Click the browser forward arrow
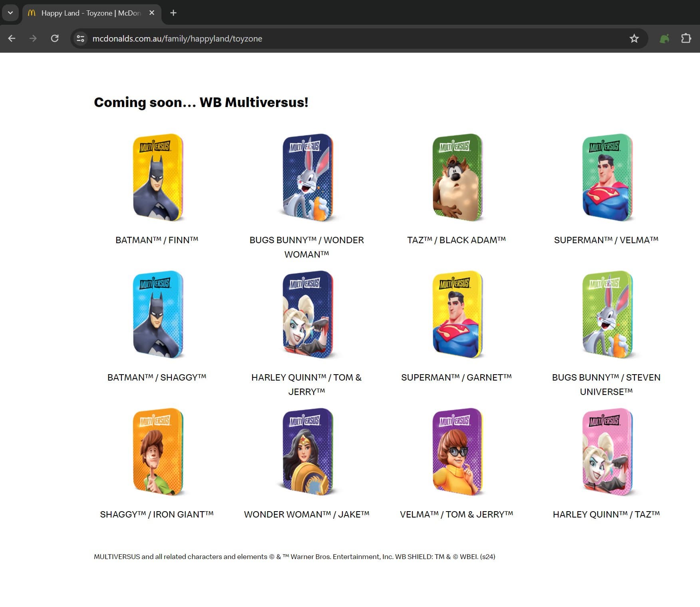Viewport: 700px width, 607px height. (33, 38)
